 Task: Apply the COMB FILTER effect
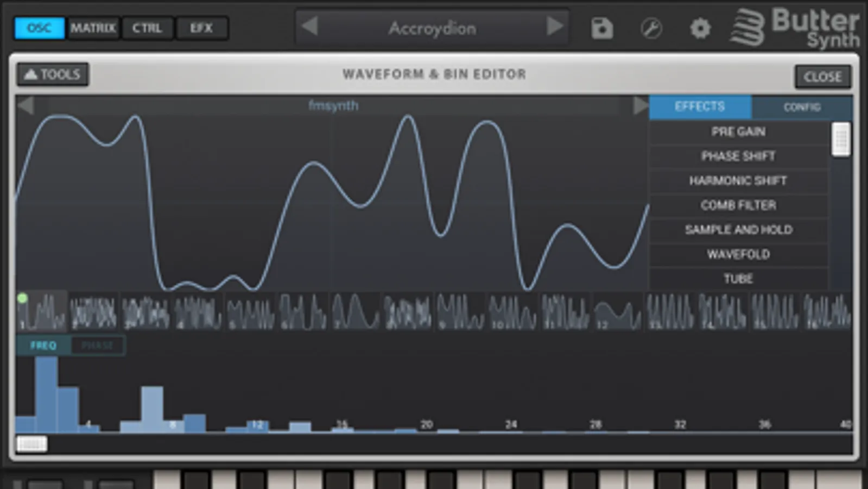coord(738,205)
